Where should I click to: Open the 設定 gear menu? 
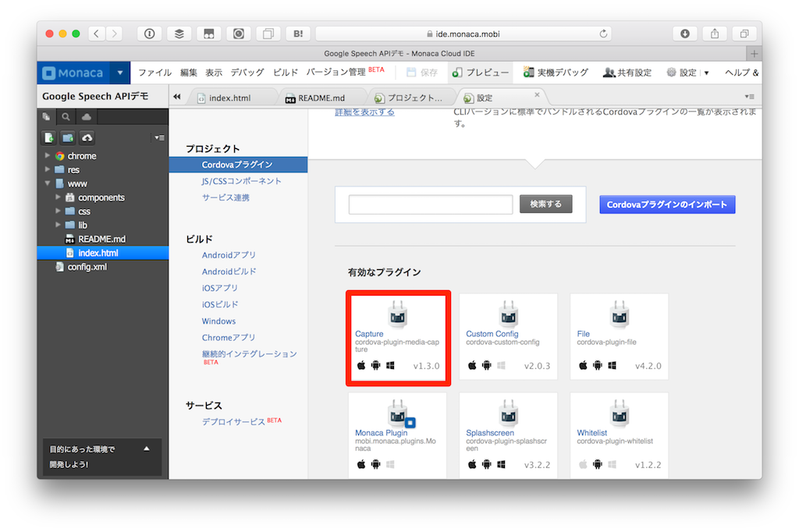point(687,73)
